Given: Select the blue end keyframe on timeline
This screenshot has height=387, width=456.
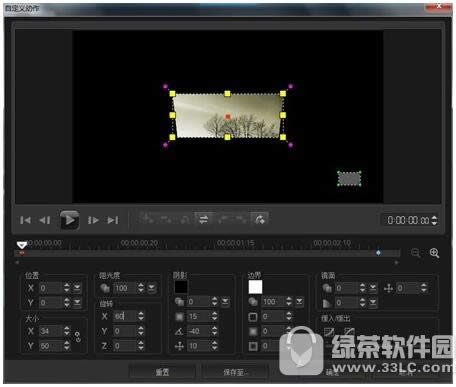Looking at the screenshot, I should point(378,253).
